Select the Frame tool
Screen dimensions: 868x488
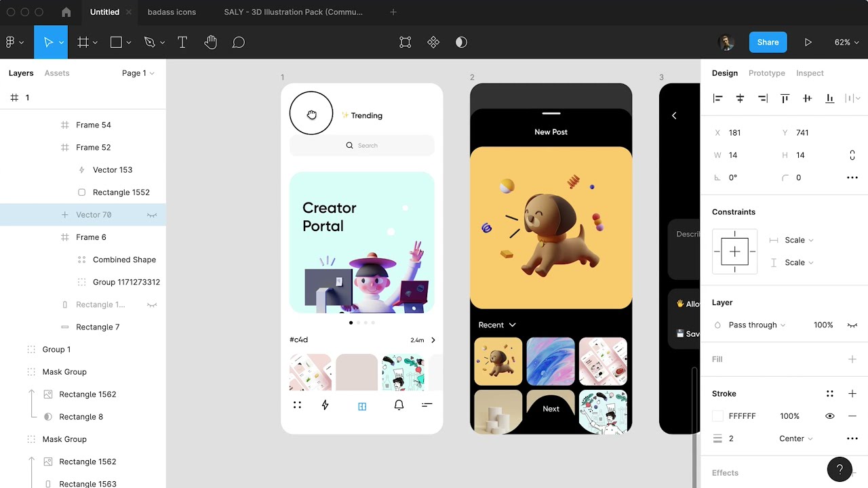point(83,42)
